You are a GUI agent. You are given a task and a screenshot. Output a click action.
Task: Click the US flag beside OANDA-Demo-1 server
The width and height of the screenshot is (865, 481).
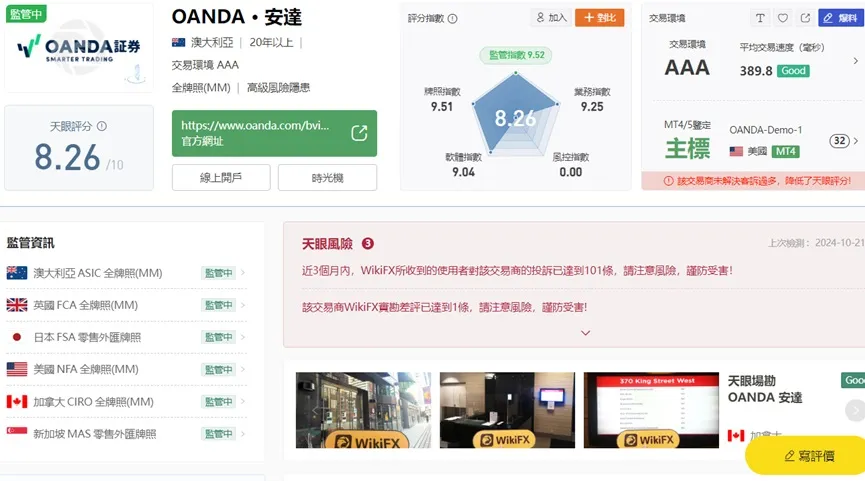coord(736,151)
